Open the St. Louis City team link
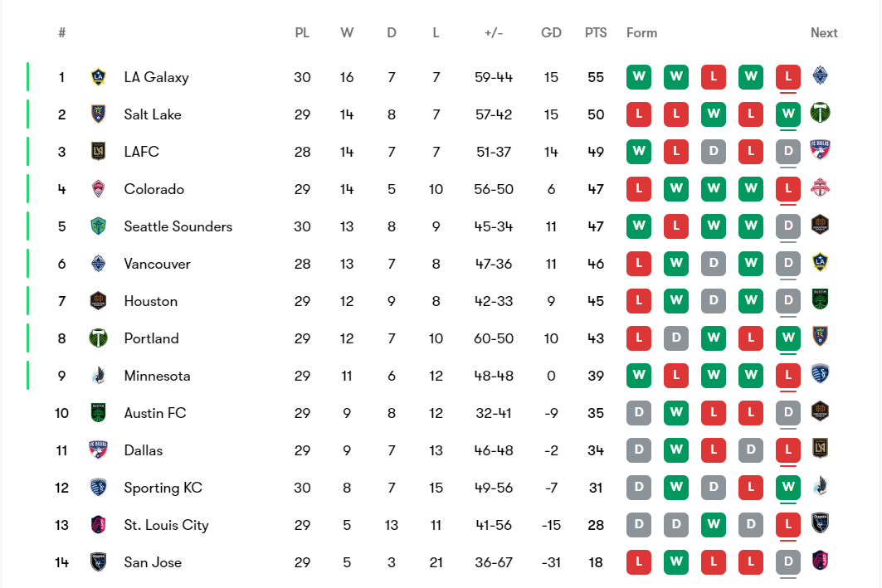Viewport: 882px width, 588px height. pyautogui.click(x=166, y=525)
